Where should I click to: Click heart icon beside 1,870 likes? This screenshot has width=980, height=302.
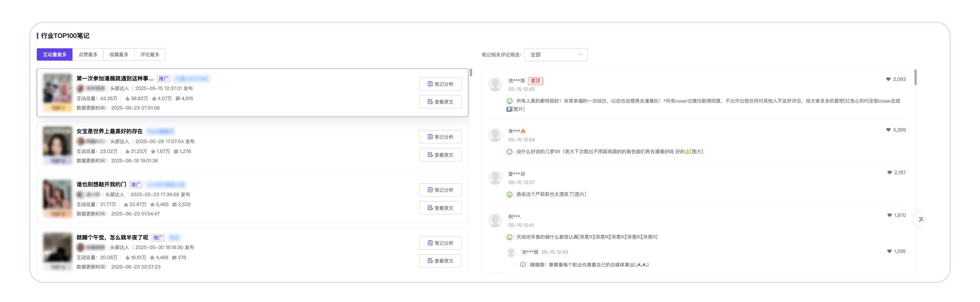point(889,215)
